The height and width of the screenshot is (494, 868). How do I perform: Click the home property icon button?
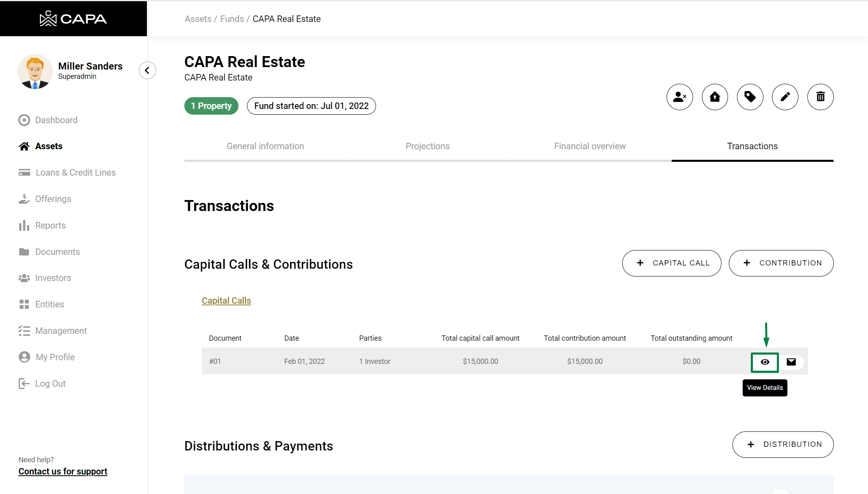[x=715, y=97]
